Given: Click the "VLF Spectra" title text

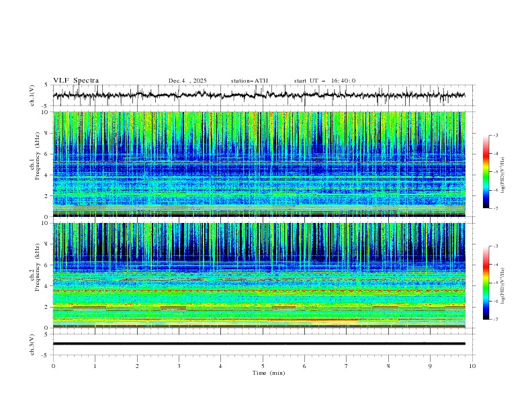Looking at the screenshot, I should 76,81.
